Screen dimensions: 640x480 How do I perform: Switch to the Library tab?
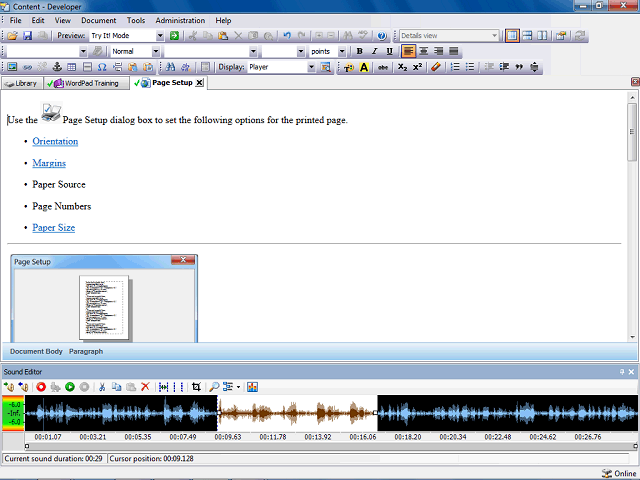click(22, 83)
